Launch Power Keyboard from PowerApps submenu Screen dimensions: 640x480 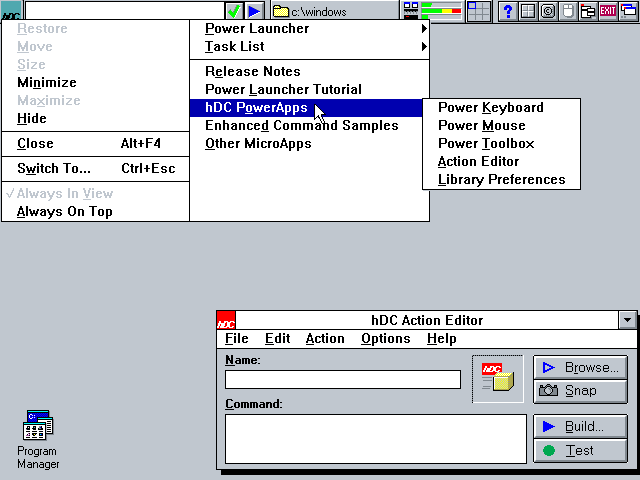coord(501,108)
